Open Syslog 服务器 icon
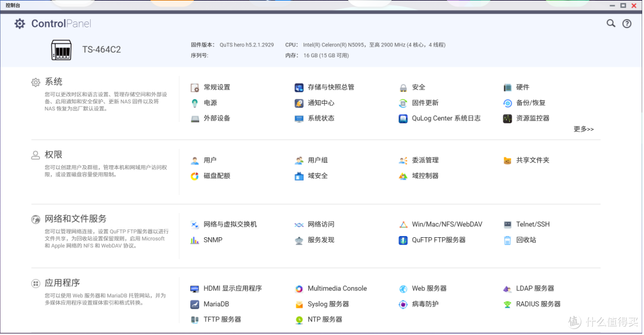Image resolution: width=644 pixels, height=335 pixels. (299, 304)
